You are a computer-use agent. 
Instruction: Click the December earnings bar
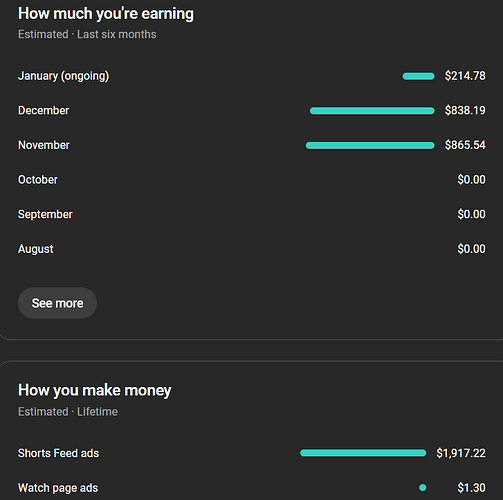(x=372, y=111)
